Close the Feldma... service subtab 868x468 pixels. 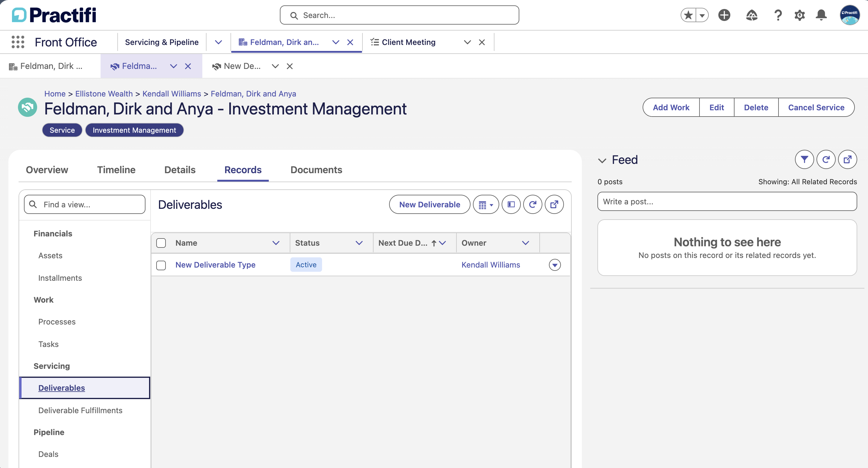(188, 66)
